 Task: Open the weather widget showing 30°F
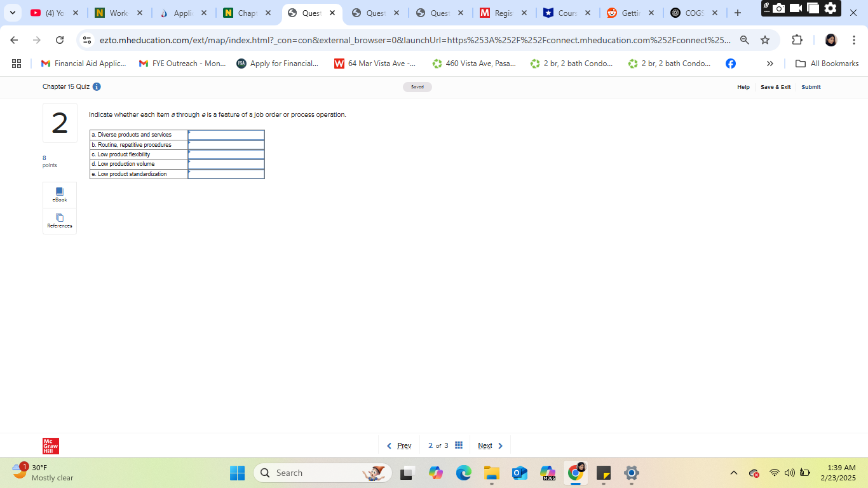(x=43, y=472)
